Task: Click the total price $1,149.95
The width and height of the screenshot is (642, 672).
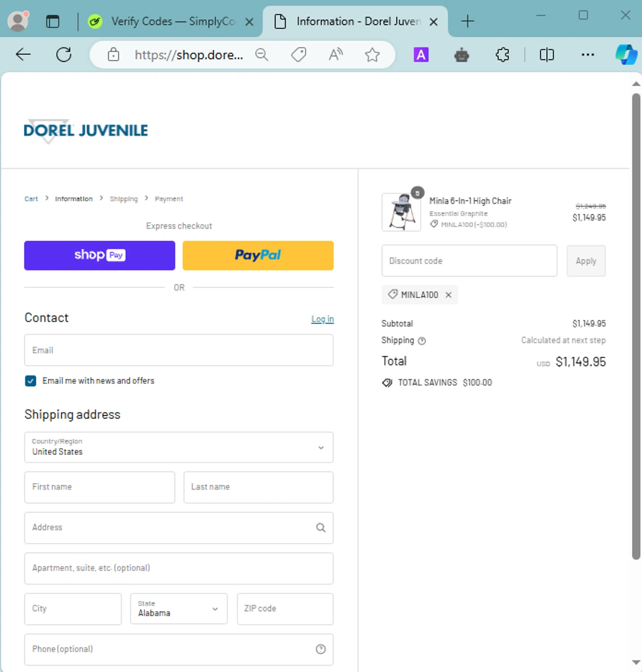Action: 581,362
